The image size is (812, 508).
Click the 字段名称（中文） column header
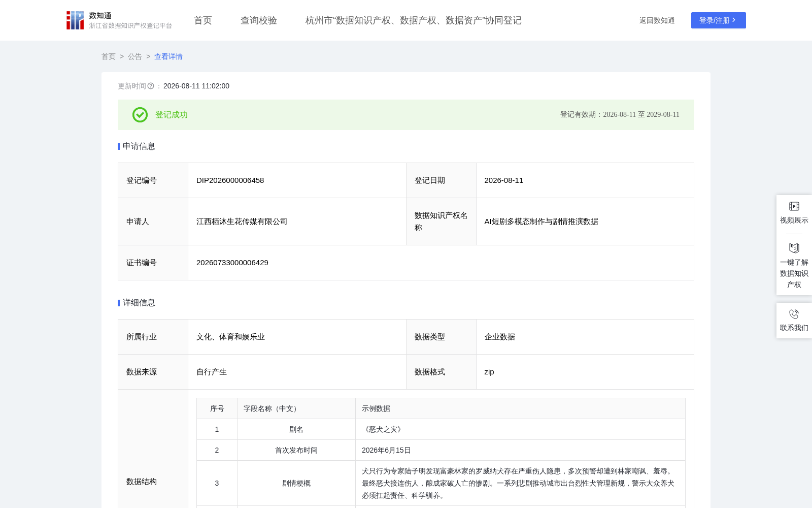click(296, 408)
